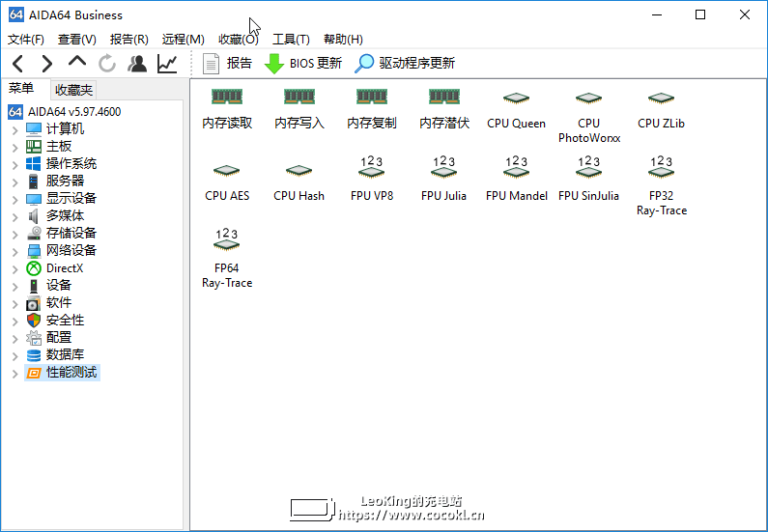Image resolution: width=768 pixels, height=532 pixels.
Task: Select the 配置 tree item
Action: tap(50, 338)
